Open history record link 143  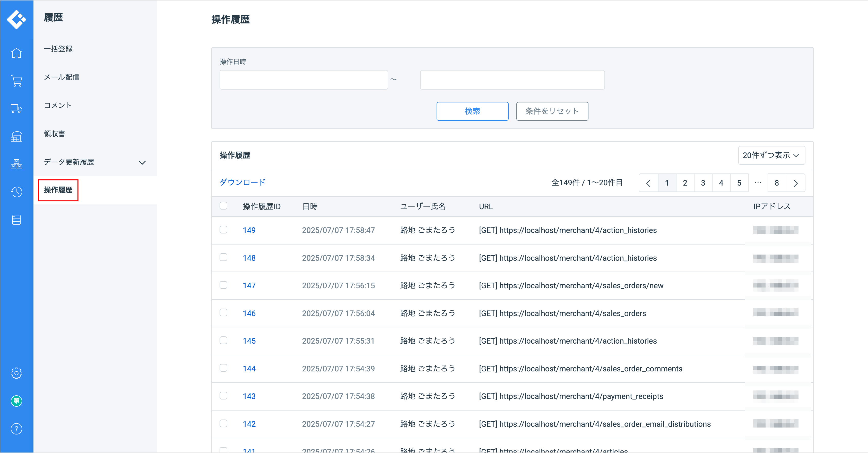[249, 396]
